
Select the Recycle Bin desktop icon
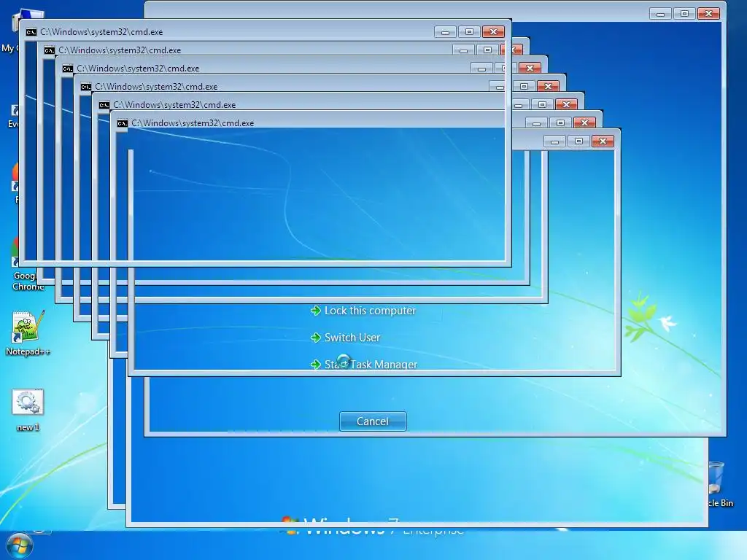pos(716,477)
